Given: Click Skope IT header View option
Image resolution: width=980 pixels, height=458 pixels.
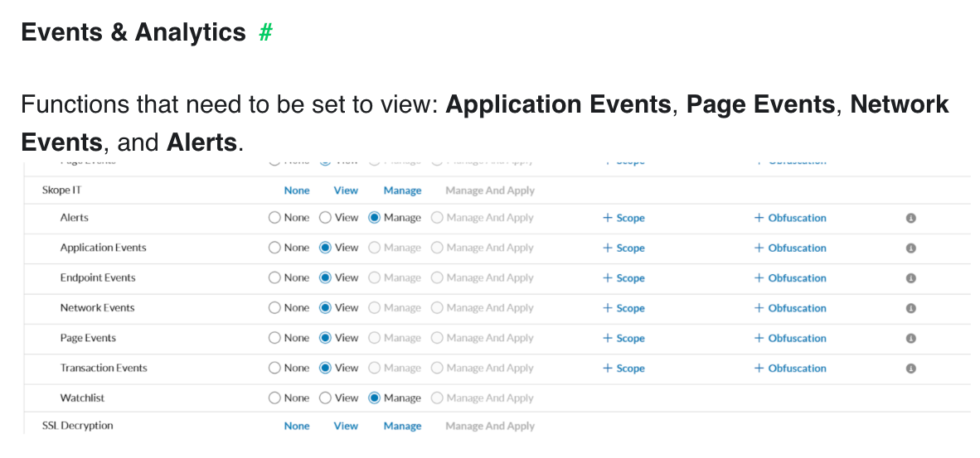Looking at the screenshot, I should pos(346,190).
